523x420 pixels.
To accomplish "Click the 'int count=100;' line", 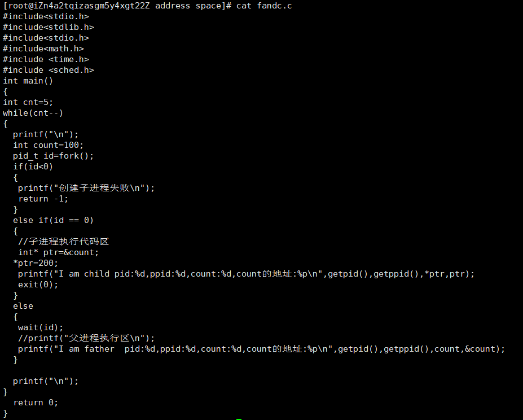I will coord(49,145).
